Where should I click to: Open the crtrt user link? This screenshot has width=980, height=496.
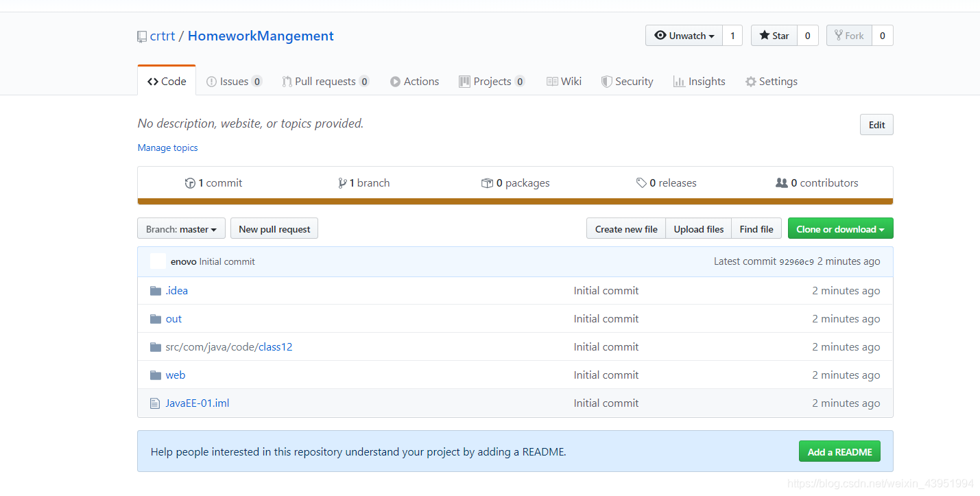point(163,36)
